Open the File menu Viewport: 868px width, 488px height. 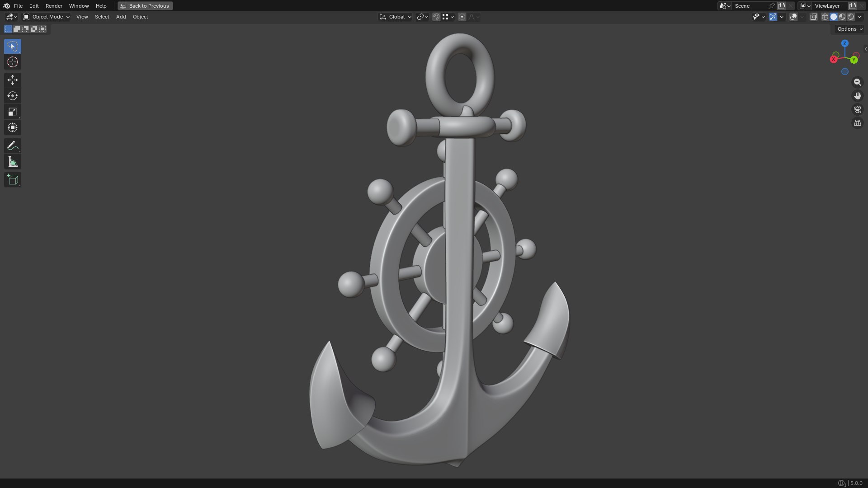[18, 6]
